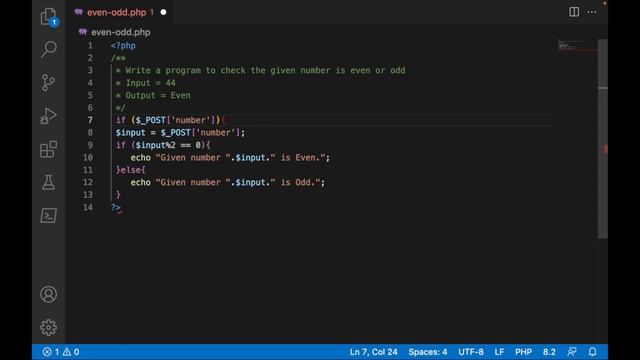Select language mode PHP
This screenshot has height=360, width=640.
tap(523, 352)
